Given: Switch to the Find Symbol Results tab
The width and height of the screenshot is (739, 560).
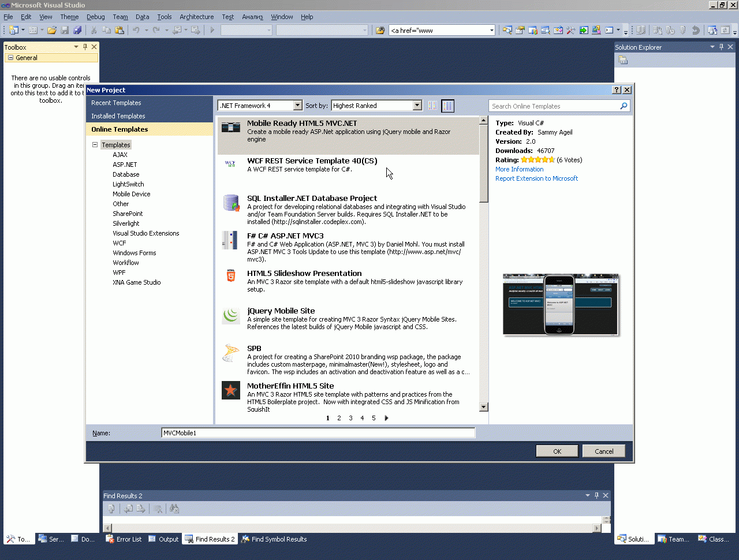Looking at the screenshot, I should (x=274, y=539).
